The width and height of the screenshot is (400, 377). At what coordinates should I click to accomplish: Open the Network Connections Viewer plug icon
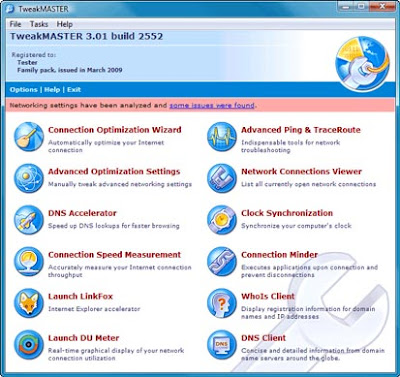point(222,178)
